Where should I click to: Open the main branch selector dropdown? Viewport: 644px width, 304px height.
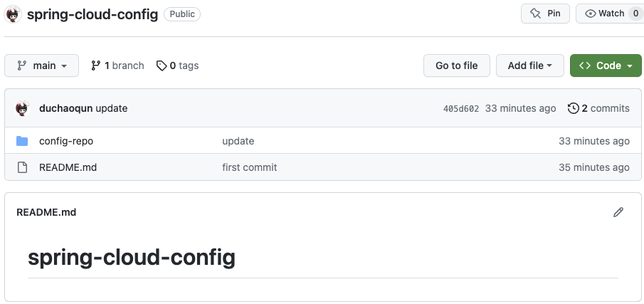point(42,65)
